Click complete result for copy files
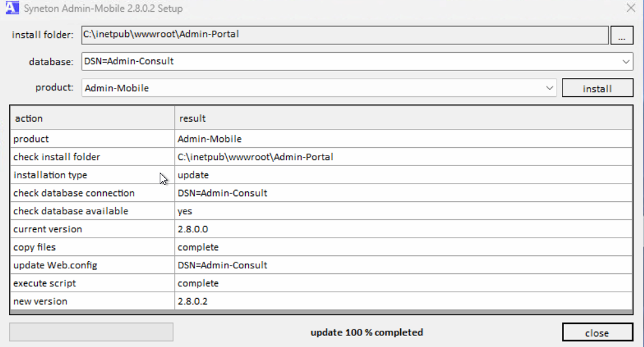644x347 pixels. pos(403,247)
